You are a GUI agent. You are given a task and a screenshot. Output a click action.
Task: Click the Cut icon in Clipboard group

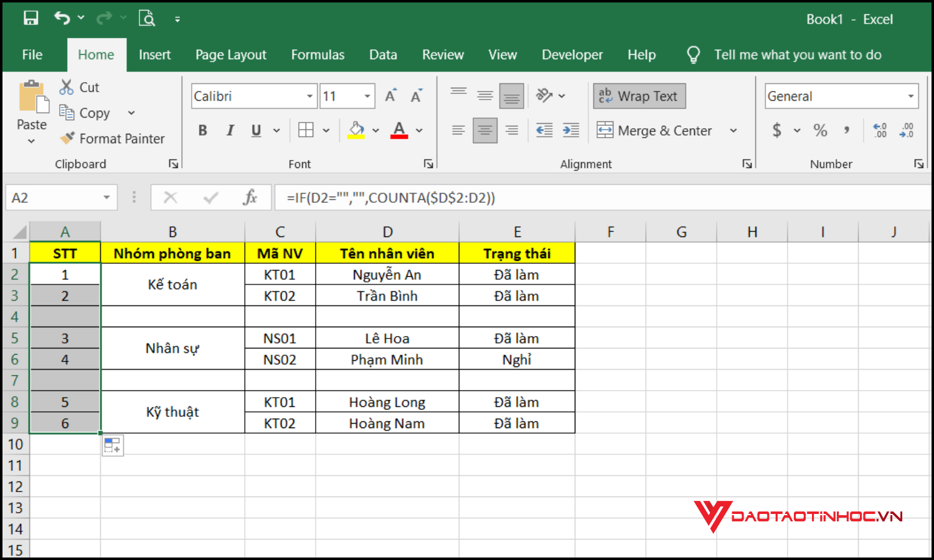[66, 87]
